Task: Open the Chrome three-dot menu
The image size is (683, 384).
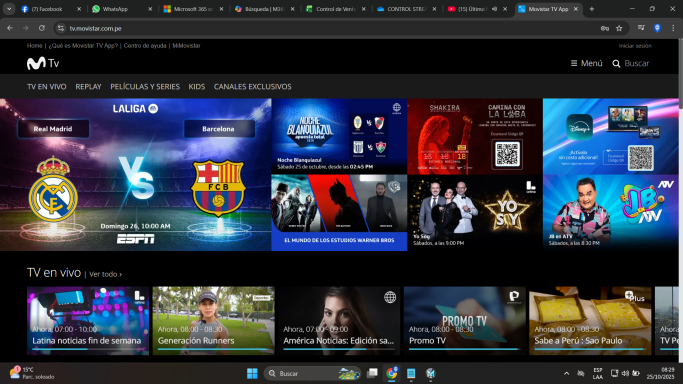Action: click(x=673, y=28)
